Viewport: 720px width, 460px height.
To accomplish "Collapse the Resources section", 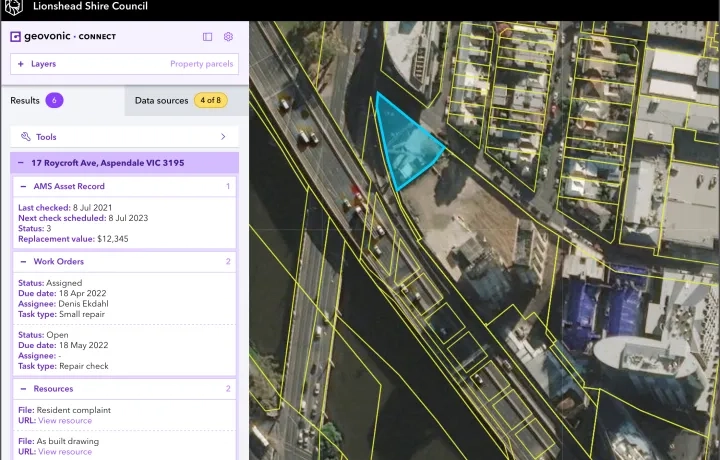I will (23, 388).
